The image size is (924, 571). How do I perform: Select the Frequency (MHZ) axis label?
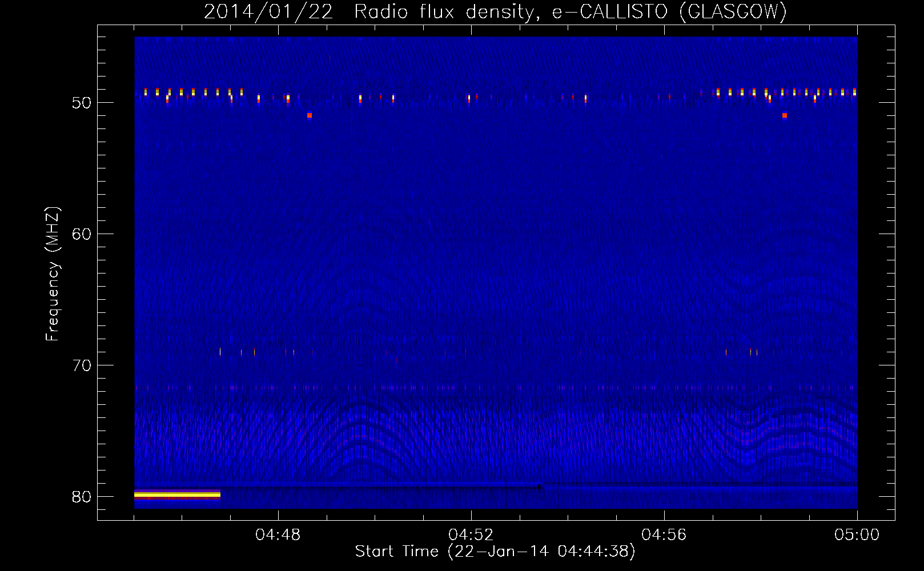click(53, 274)
